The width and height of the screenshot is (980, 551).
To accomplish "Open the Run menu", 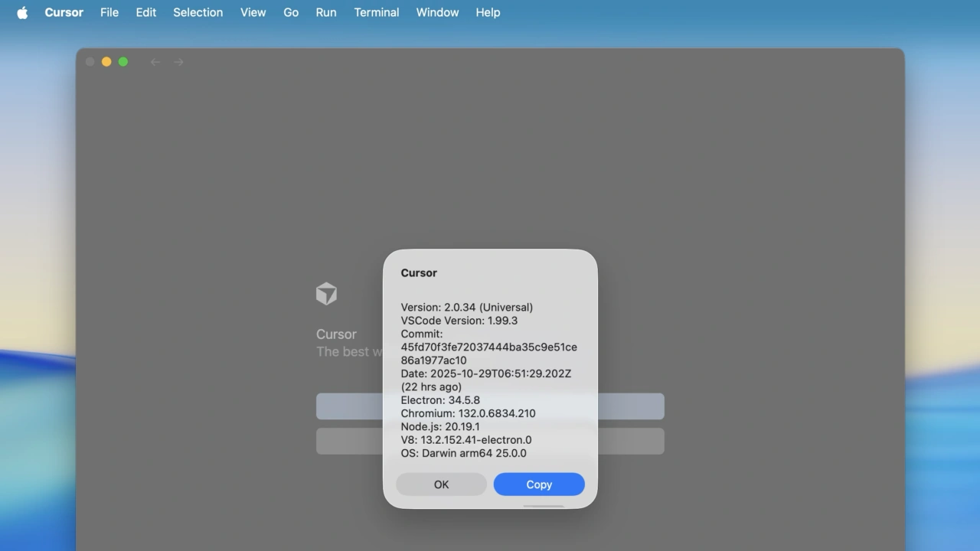I will [325, 12].
